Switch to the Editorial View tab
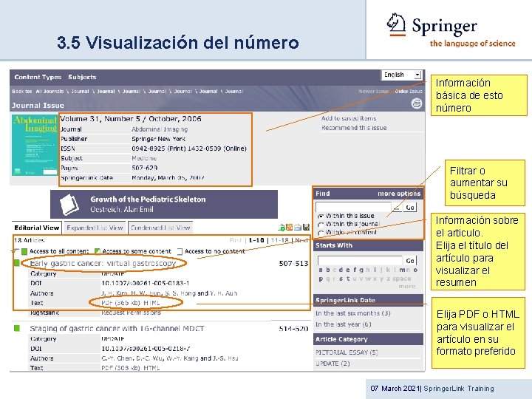The image size is (532, 399). tap(37, 228)
